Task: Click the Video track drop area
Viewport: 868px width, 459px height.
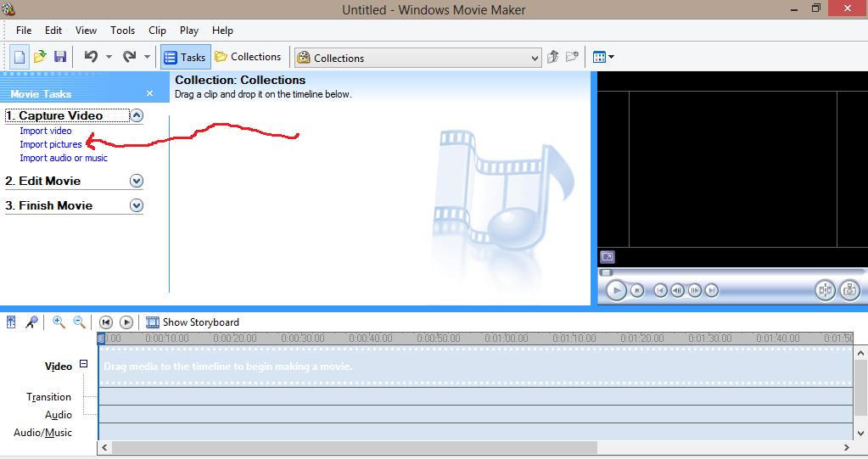Action: tap(475, 366)
